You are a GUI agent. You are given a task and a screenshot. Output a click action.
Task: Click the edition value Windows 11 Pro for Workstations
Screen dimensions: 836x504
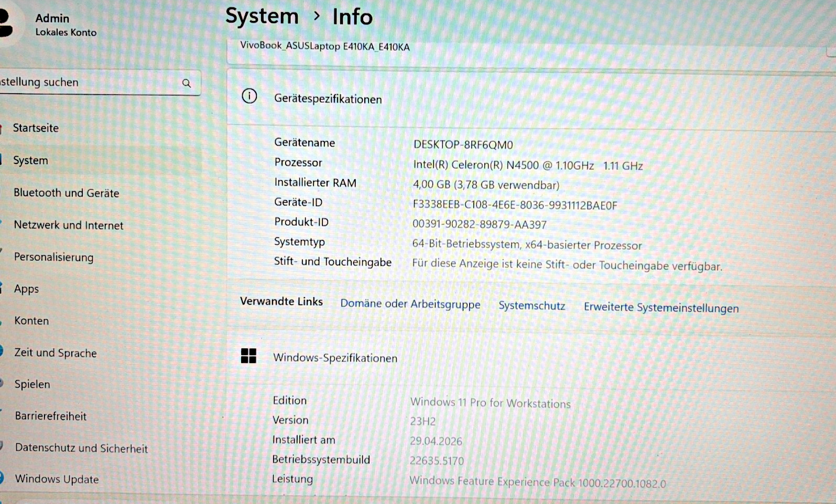pos(491,402)
